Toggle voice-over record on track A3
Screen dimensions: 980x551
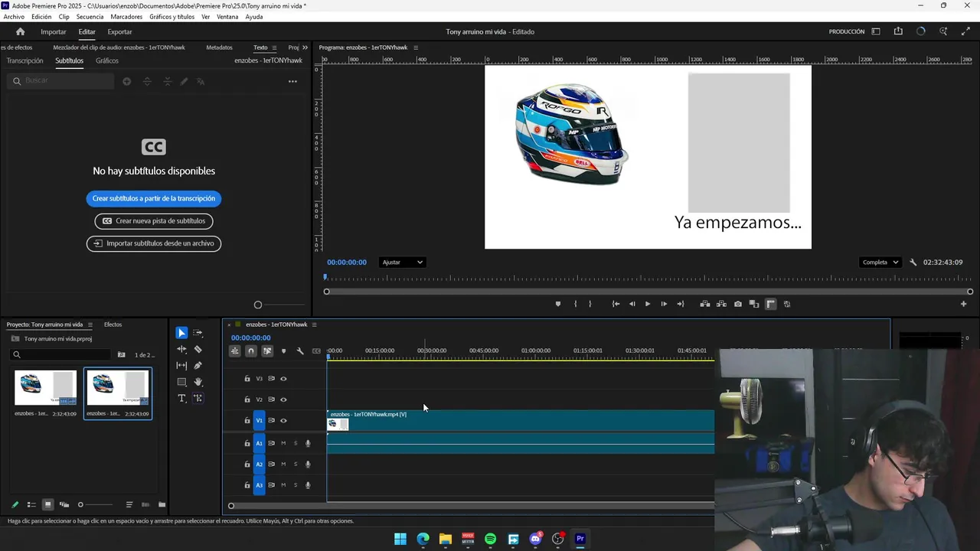point(308,485)
